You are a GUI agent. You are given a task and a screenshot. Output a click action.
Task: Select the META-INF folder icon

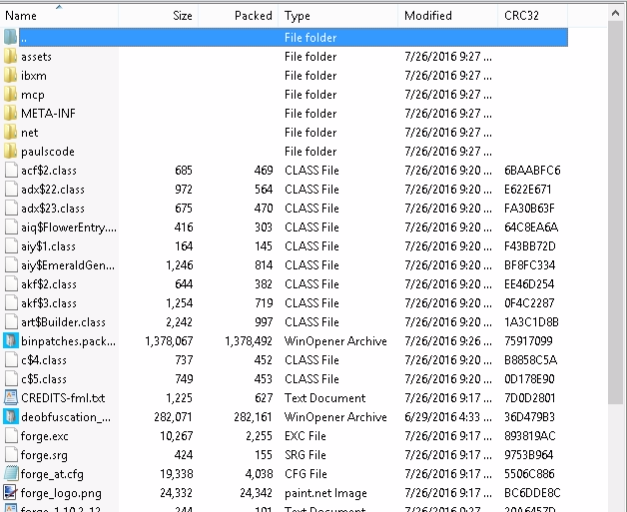(10, 114)
